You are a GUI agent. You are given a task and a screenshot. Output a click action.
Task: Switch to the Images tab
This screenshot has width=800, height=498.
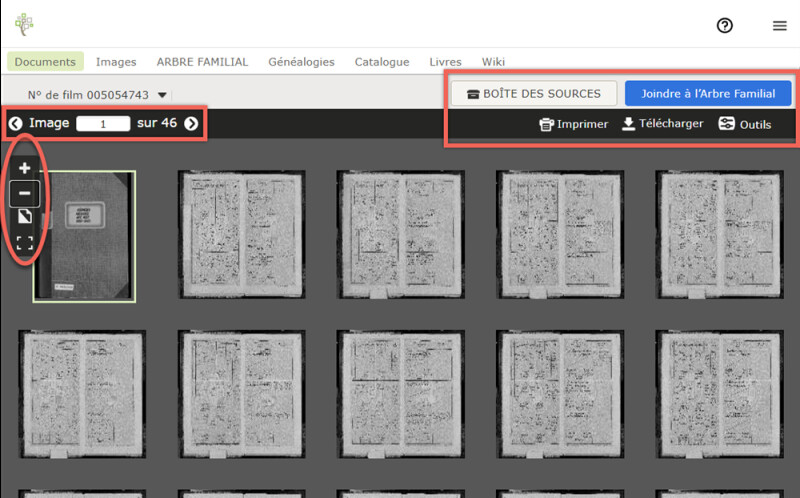click(116, 62)
